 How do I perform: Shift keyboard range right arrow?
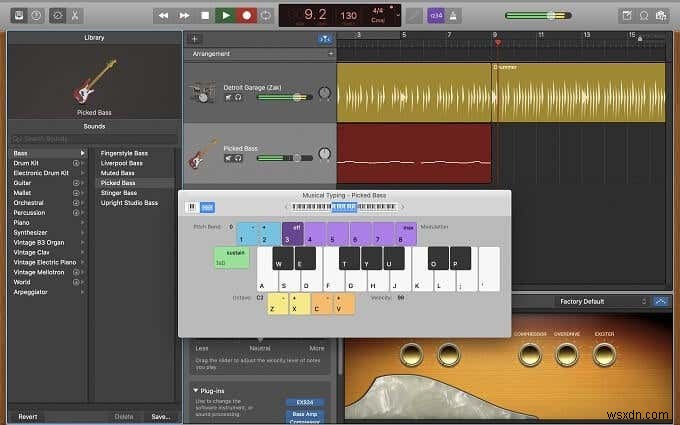[402, 207]
